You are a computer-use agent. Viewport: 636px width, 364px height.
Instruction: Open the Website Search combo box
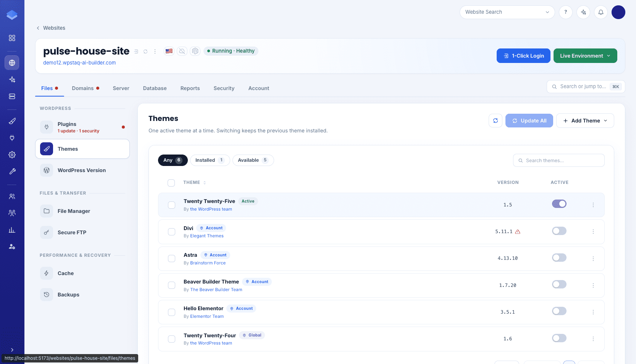507,12
